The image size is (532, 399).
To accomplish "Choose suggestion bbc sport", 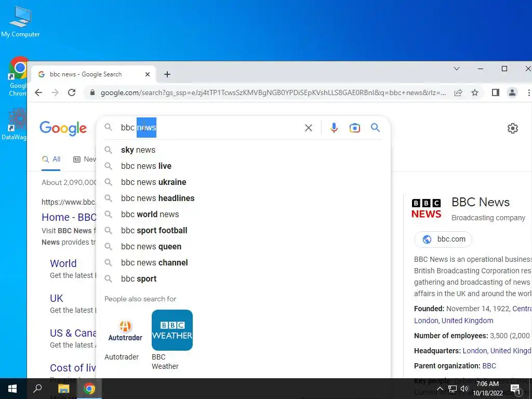I will click(243, 279).
